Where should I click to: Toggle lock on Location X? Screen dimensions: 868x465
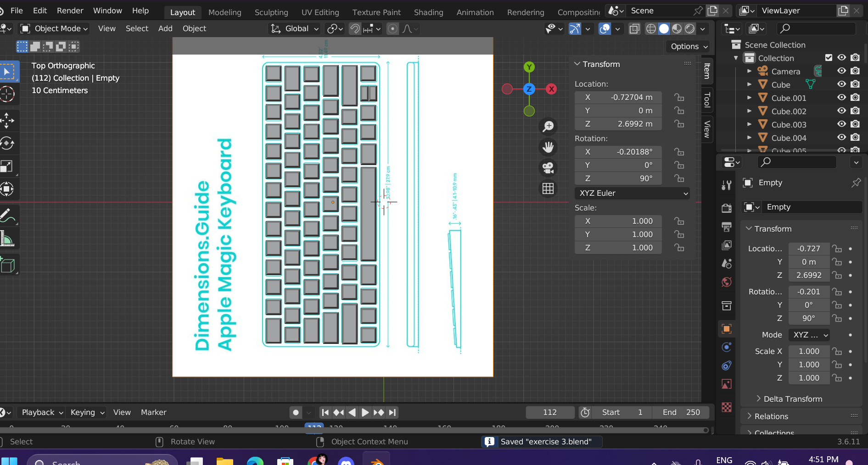[679, 97]
